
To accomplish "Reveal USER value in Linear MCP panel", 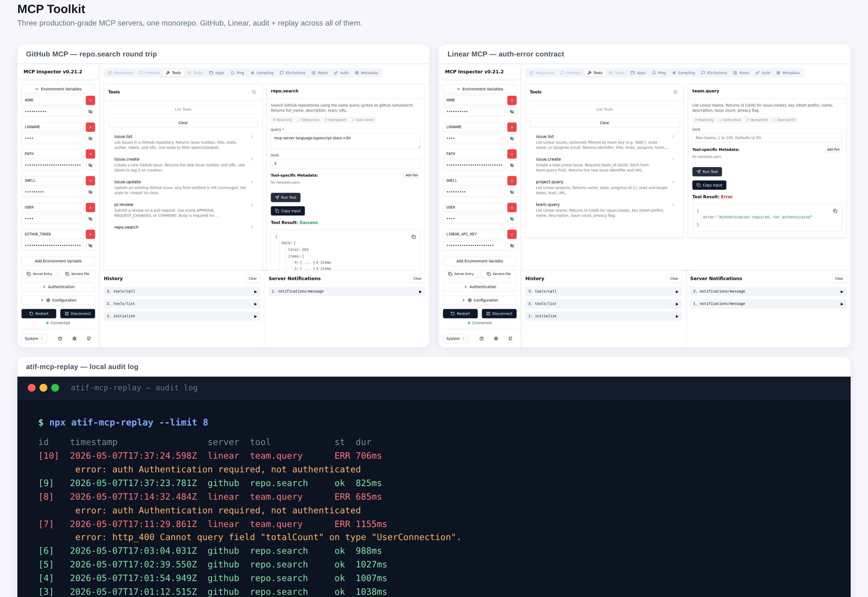I will [x=512, y=218].
